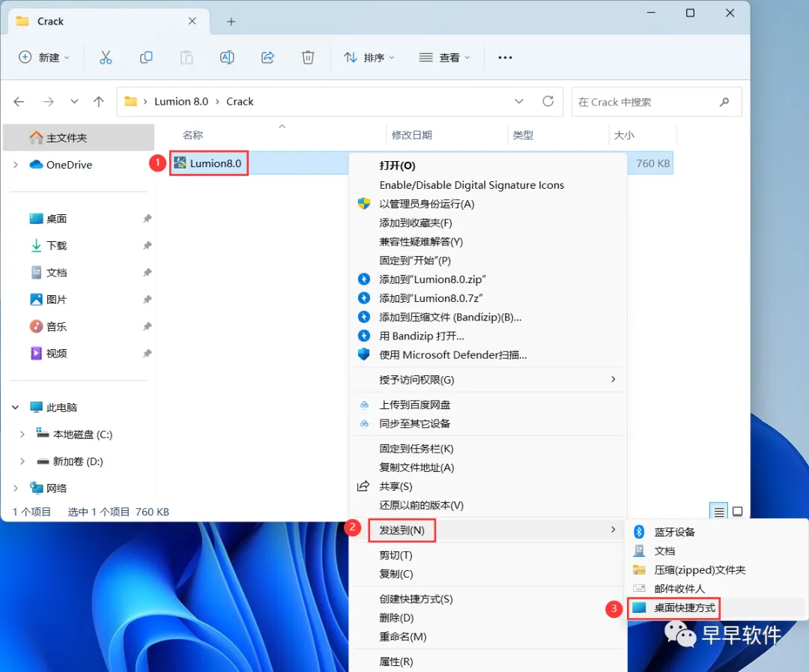Sort by 修改日期 column header
Image resolution: width=809 pixels, height=672 pixels.
click(x=411, y=136)
